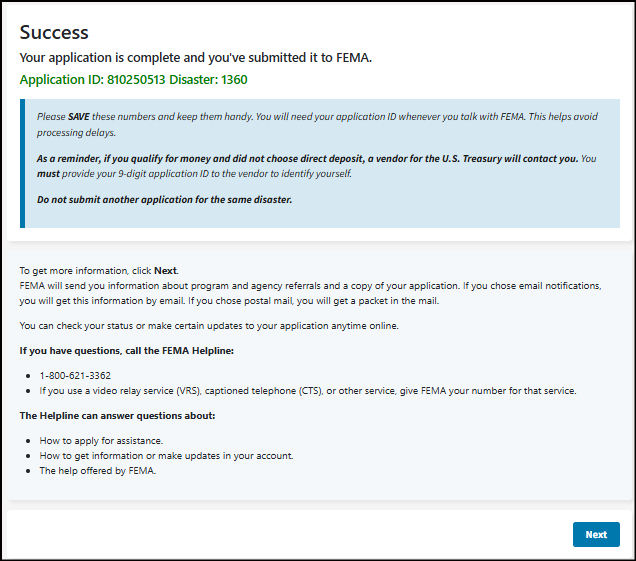Screen dimensions: 636x561
Task: Click the 'make updates in your account' bullet
Action: click(x=165, y=456)
